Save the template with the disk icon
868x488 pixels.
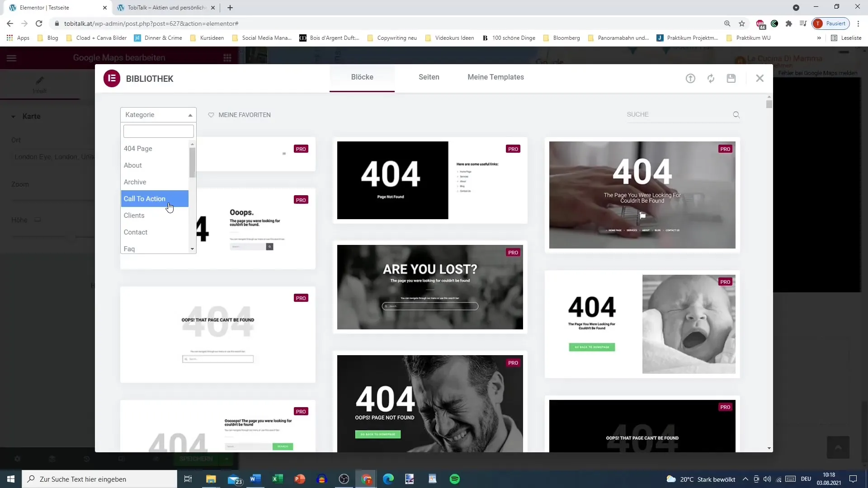(x=731, y=79)
